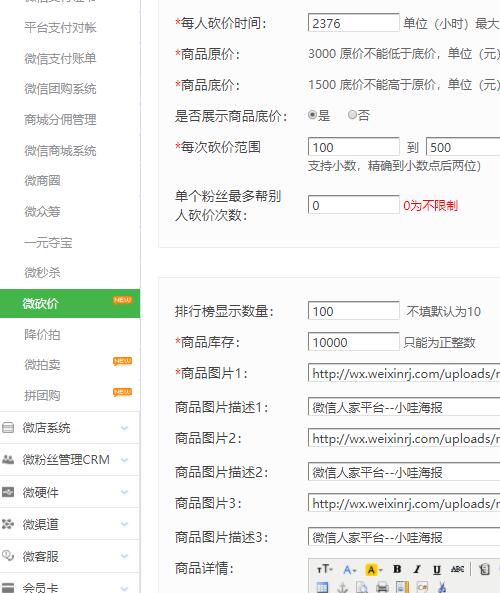Click the fan help-count limit field (0)

coord(354,205)
